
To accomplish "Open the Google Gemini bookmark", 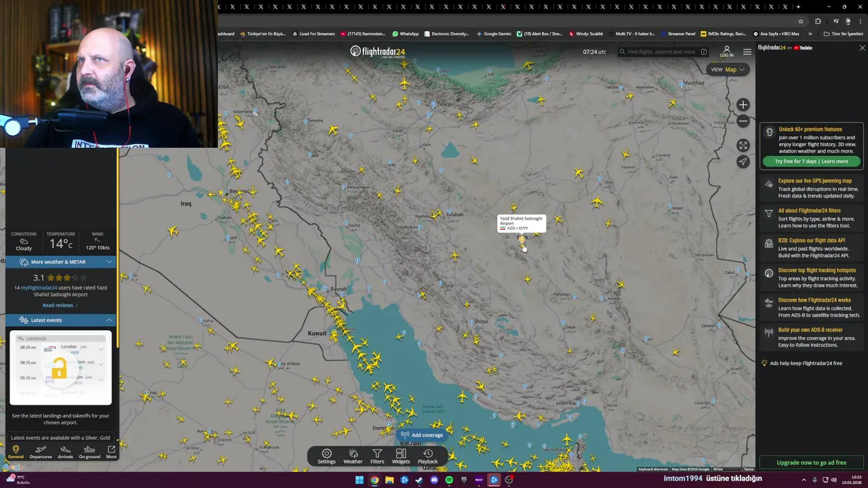I will point(494,34).
